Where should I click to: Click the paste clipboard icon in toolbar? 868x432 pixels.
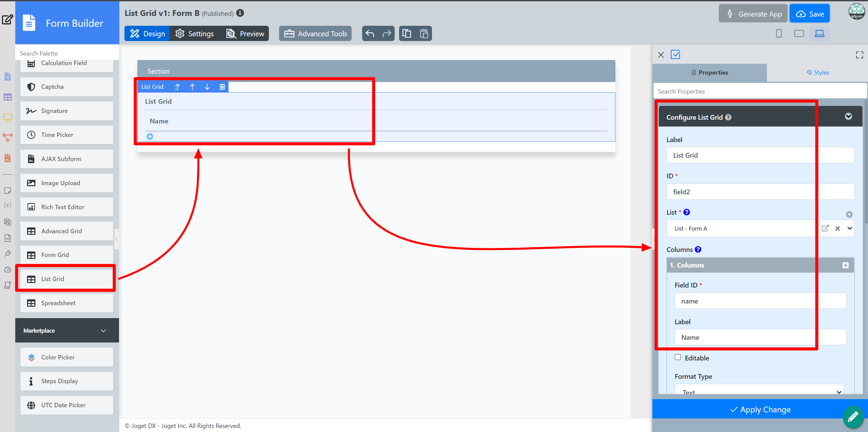point(424,34)
